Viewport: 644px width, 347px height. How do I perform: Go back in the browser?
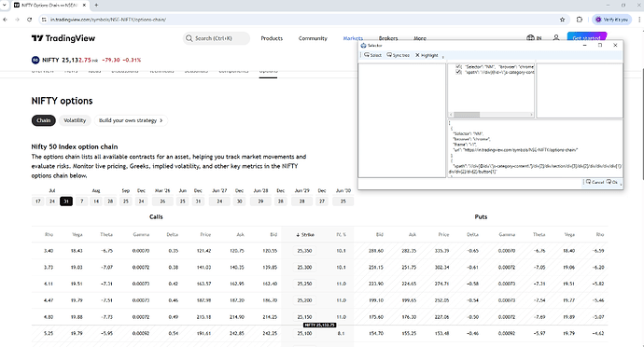coord(5,20)
